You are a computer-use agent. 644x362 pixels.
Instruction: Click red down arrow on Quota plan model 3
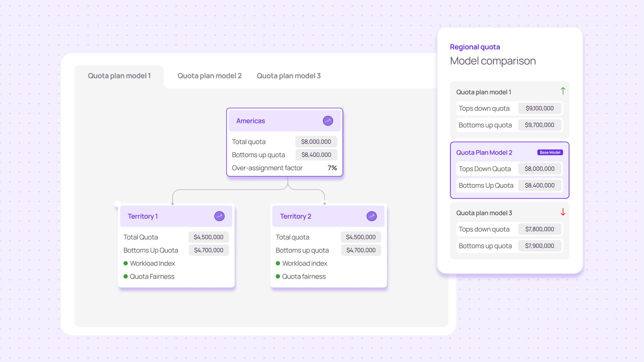pos(563,212)
